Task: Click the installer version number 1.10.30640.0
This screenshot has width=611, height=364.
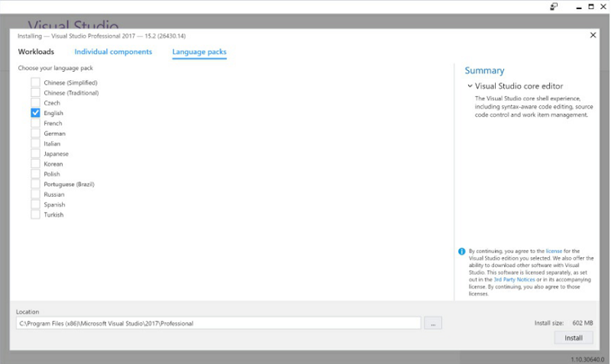Action: tap(587, 359)
